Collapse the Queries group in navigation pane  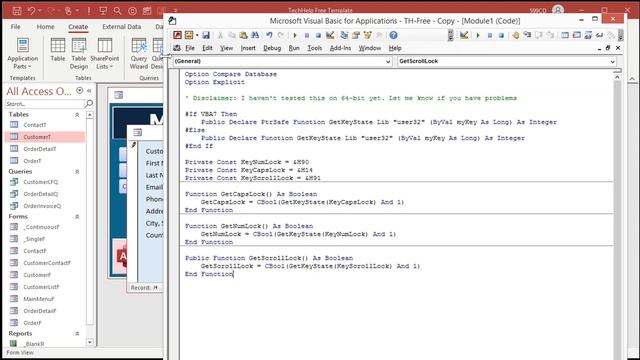(77, 172)
